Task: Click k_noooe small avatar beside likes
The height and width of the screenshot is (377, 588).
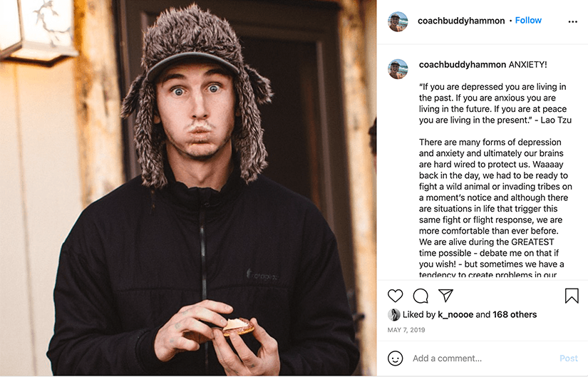Action: 393,314
